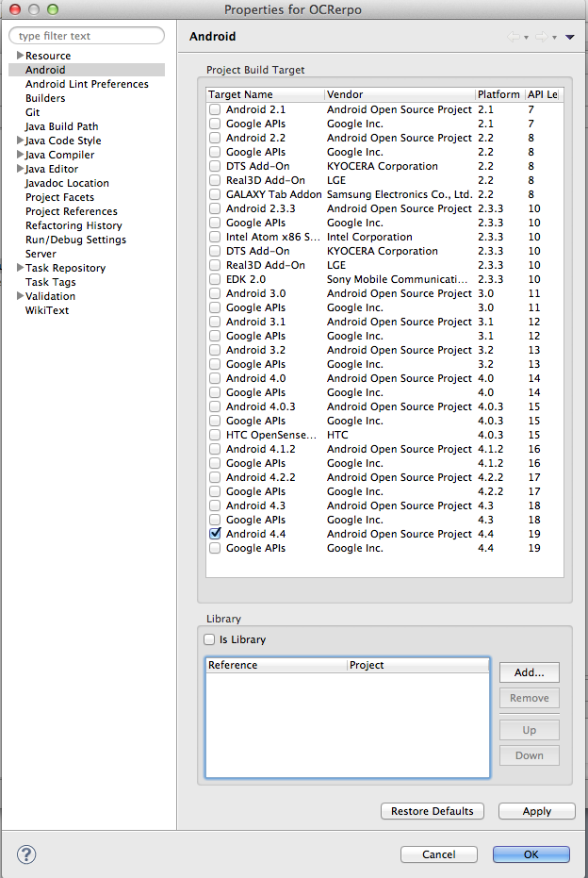
Task: Expand the Java Compiler section
Action: (x=19, y=155)
